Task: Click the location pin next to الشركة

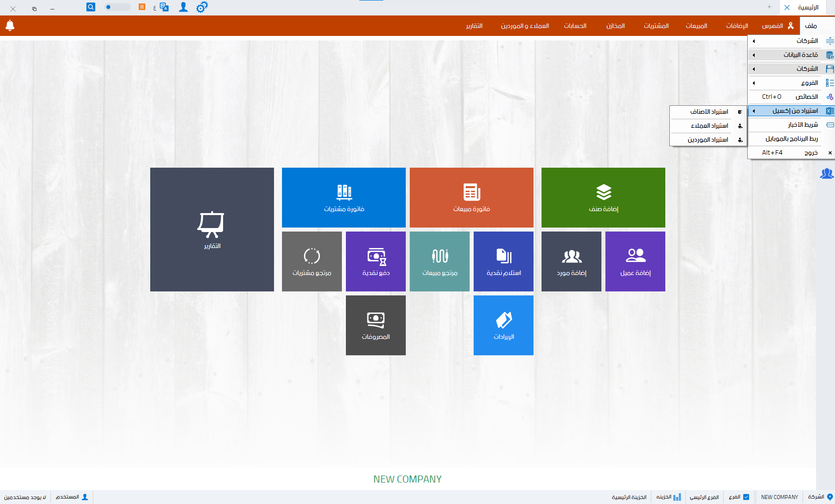Action: pos(829,497)
